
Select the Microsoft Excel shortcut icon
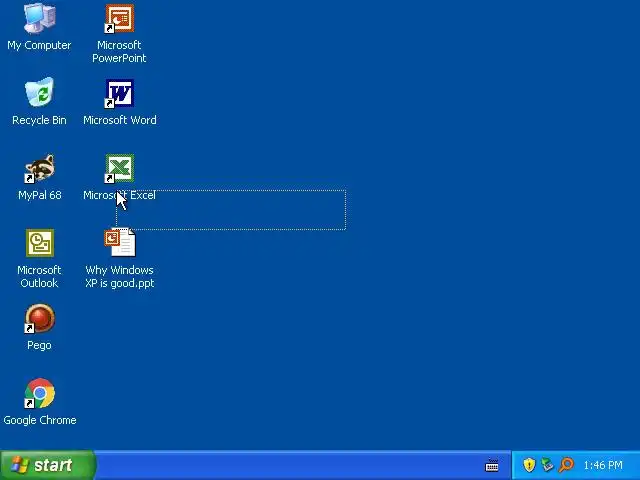pyautogui.click(x=119, y=168)
